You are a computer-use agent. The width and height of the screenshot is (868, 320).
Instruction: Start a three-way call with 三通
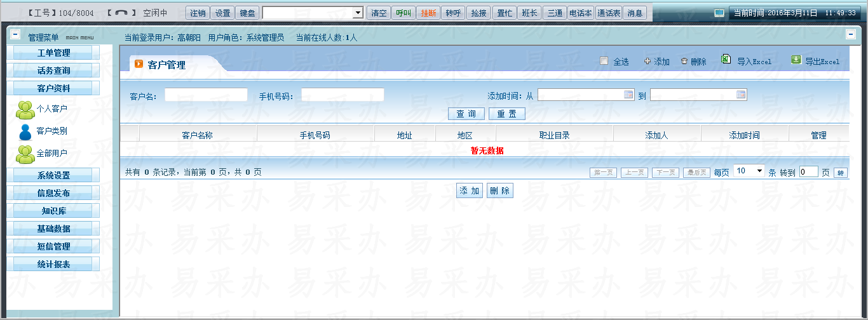pyautogui.click(x=555, y=13)
